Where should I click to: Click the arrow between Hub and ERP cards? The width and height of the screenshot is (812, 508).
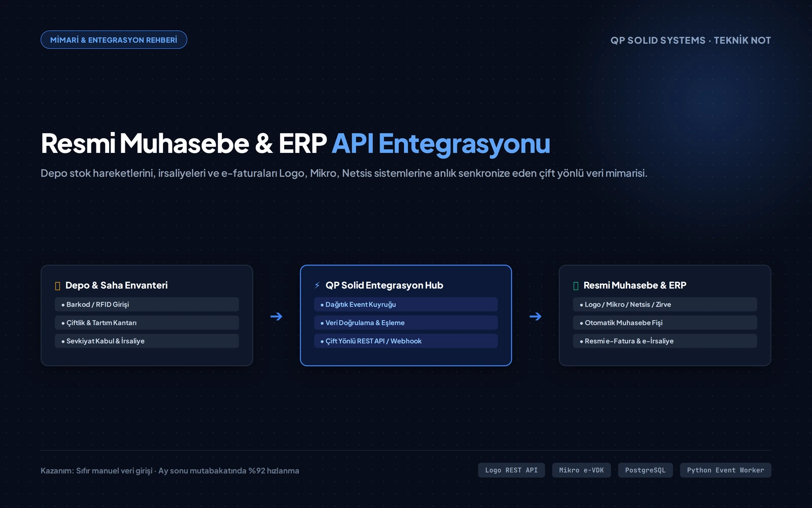pyautogui.click(x=535, y=316)
